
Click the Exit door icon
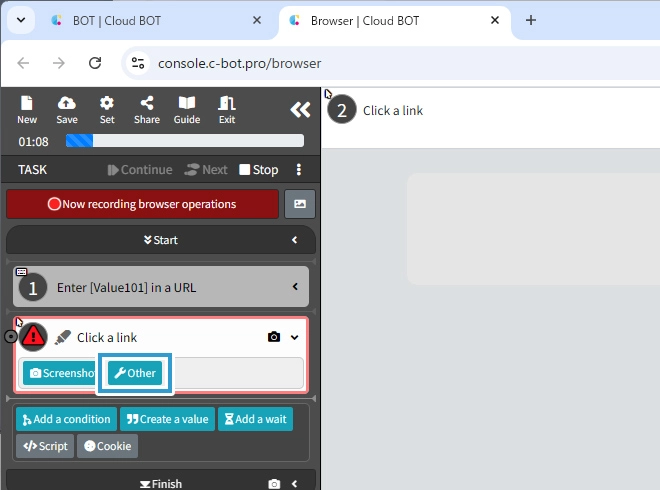click(227, 109)
